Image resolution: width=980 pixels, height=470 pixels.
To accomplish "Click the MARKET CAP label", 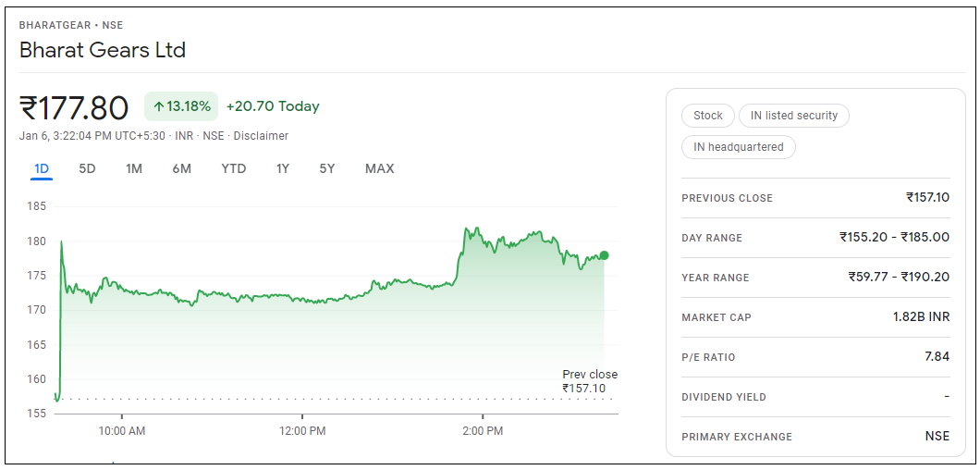I will pos(717,317).
